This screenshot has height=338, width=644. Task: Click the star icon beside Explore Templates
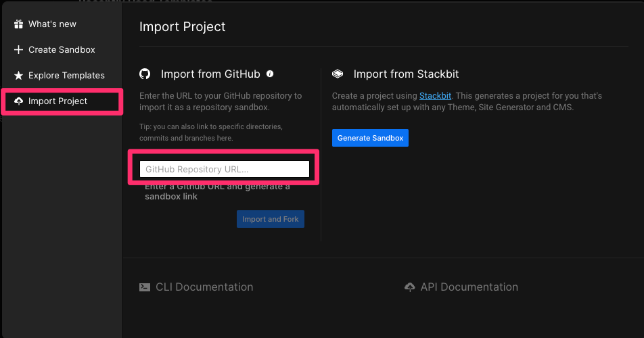point(18,76)
